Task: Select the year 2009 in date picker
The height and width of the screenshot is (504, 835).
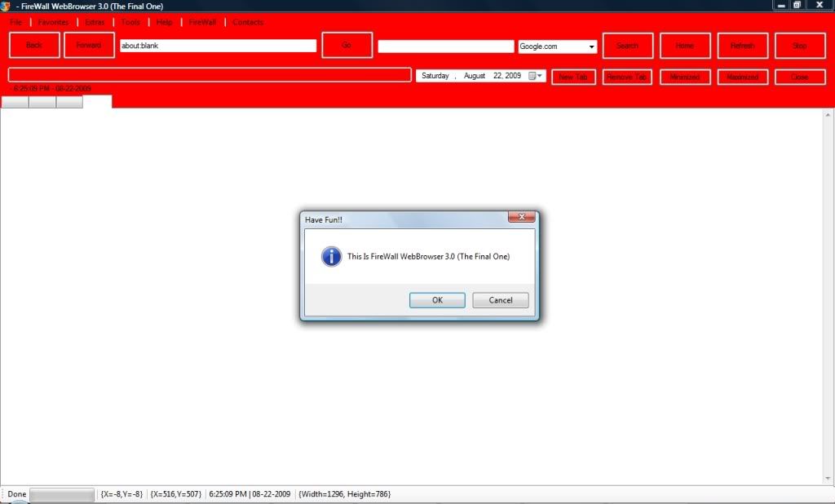Action: (x=514, y=76)
